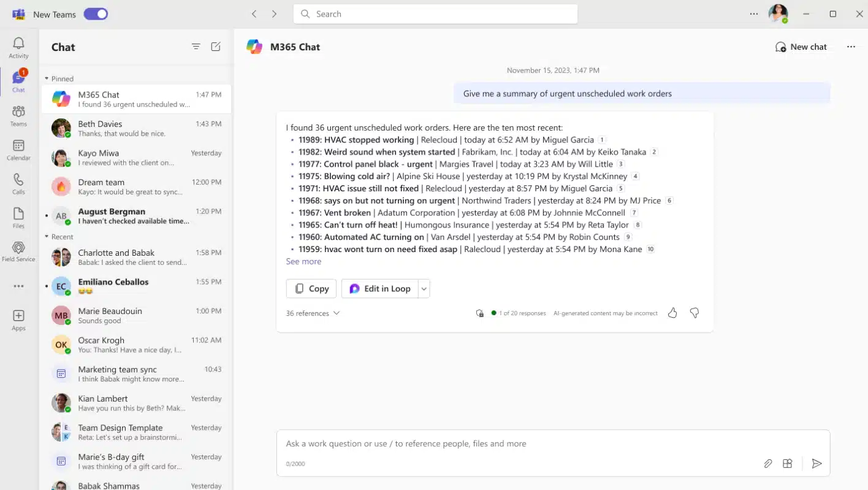This screenshot has width=868, height=490.
Task: Open August Bergman chat
Action: 137,216
